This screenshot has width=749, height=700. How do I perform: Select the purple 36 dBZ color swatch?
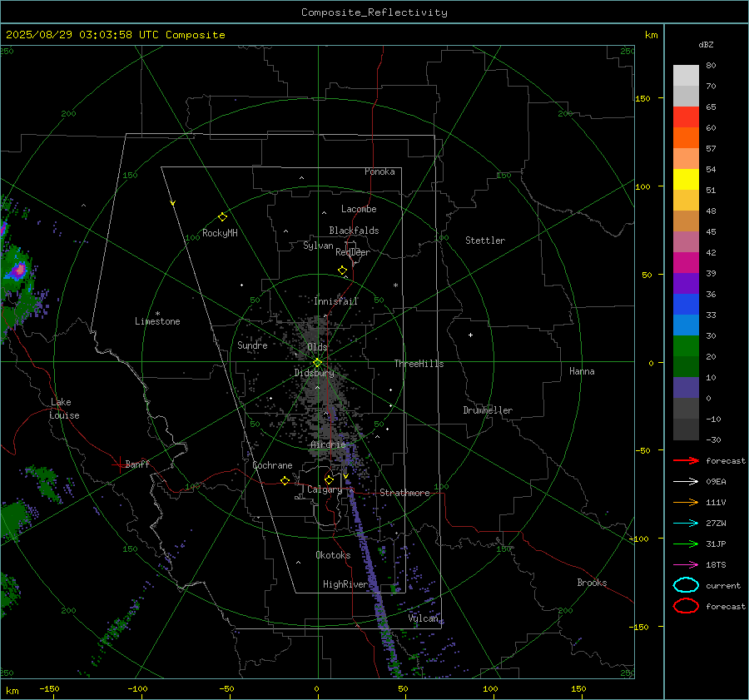click(x=686, y=283)
